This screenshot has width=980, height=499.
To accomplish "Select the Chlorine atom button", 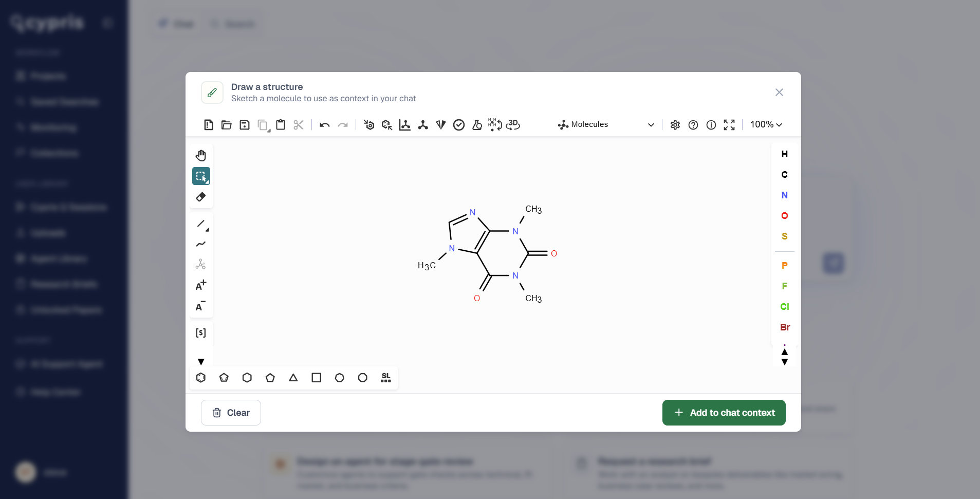I will click(785, 307).
